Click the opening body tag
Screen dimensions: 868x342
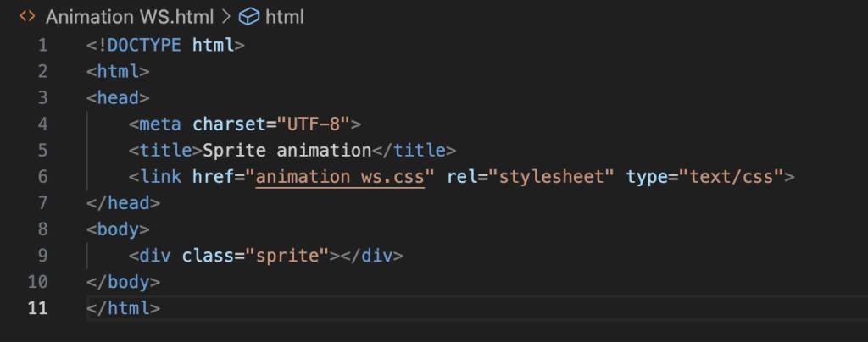pos(118,229)
